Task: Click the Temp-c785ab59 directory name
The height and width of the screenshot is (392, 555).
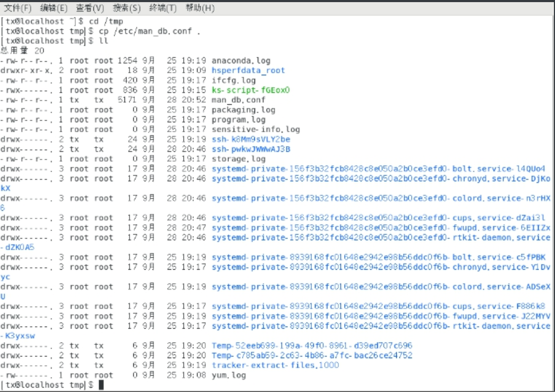Action: pos(312,355)
